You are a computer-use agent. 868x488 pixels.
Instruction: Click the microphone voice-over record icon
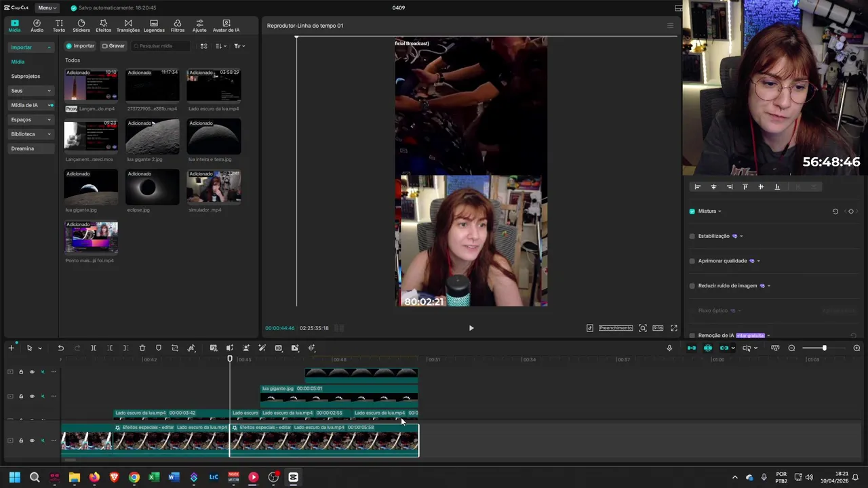click(669, 348)
